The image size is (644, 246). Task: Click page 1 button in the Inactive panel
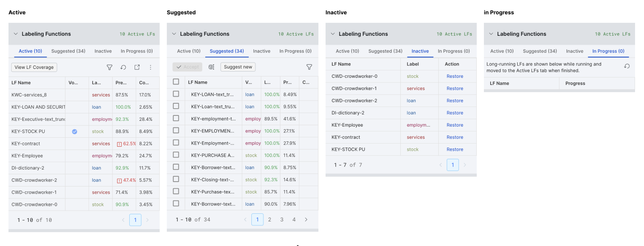click(x=453, y=165)
